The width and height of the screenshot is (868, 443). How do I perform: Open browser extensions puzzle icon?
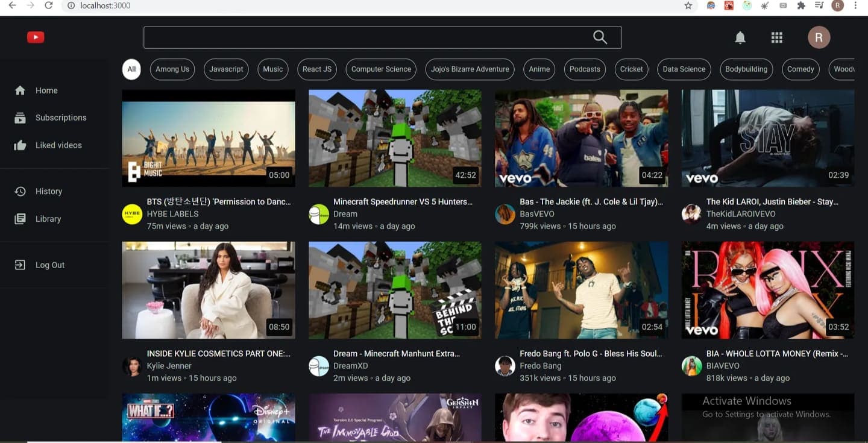click(801, 5)
